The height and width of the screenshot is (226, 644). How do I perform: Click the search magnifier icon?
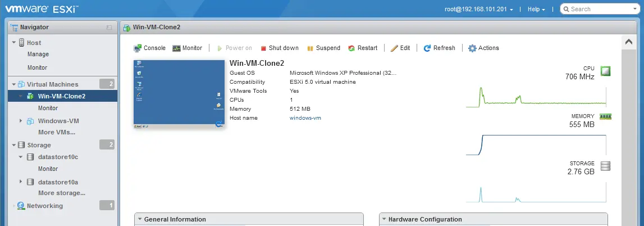pos(566,9)
